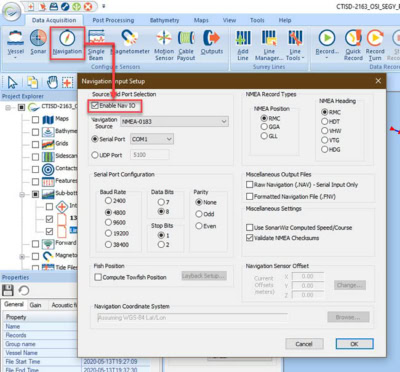400x372 pixels.
Task: Click the undo arrow in Properties panel
Action: click(x=24, y=290)
